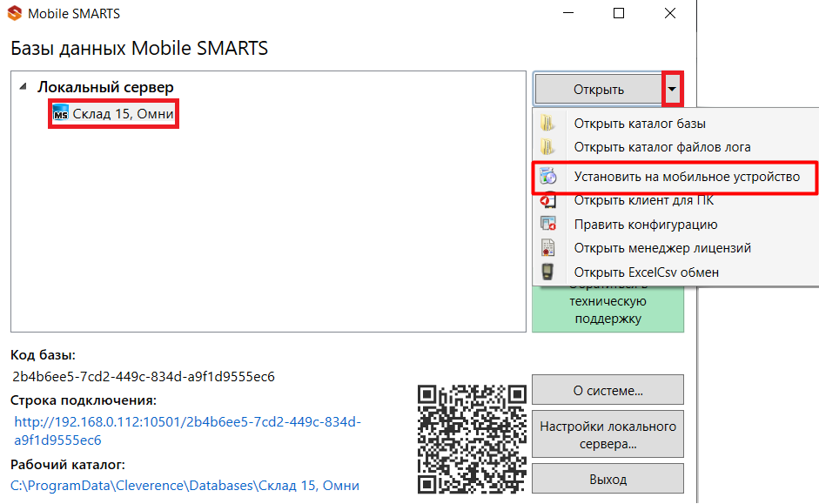Click folder icon beside Открыть каталог файлов лога
The width and height of the screenshot is (819, 504).
click(547, 147)
